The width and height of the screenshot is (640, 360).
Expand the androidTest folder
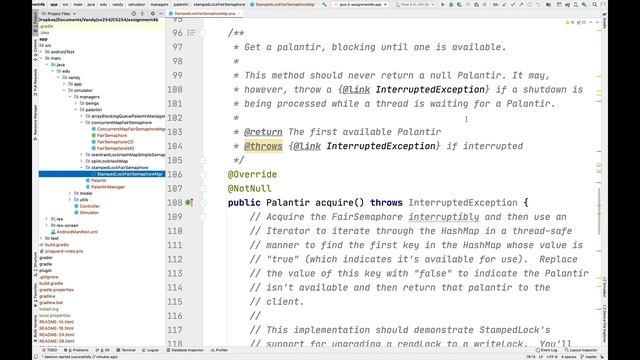41,52
